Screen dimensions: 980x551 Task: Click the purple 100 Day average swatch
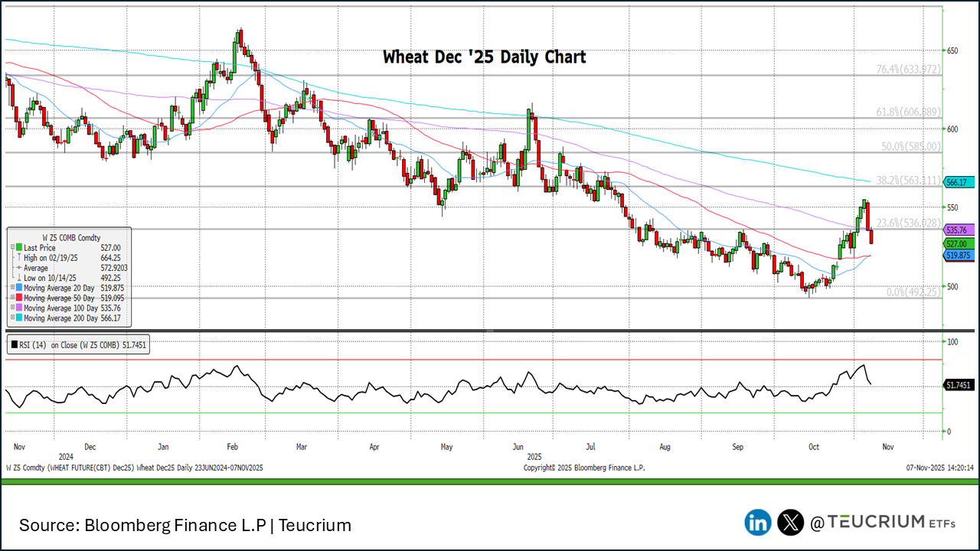coord(18,308)
